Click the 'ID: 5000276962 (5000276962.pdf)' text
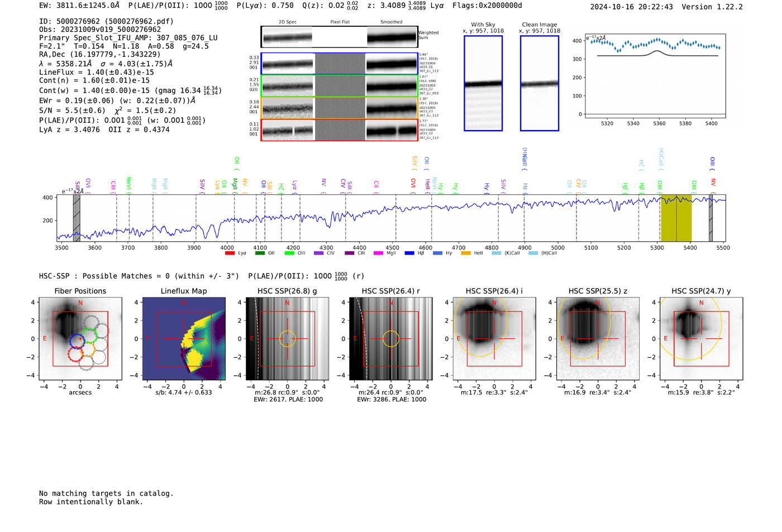 (106, 21)
